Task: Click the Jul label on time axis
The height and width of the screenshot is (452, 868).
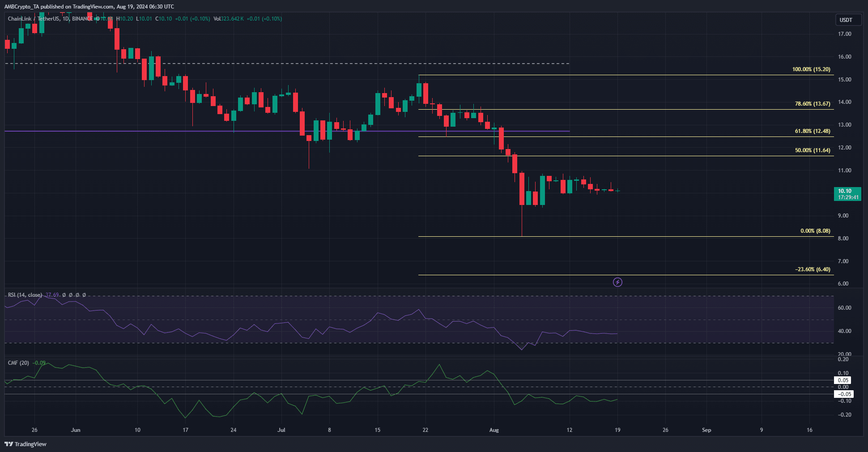Action: [281, 430]
